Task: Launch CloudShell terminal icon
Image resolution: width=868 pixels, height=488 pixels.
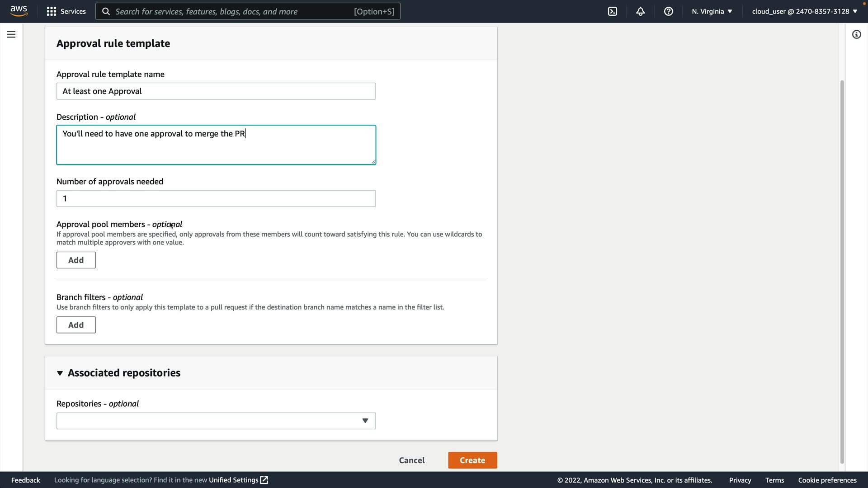Action: tap(613, 11)
